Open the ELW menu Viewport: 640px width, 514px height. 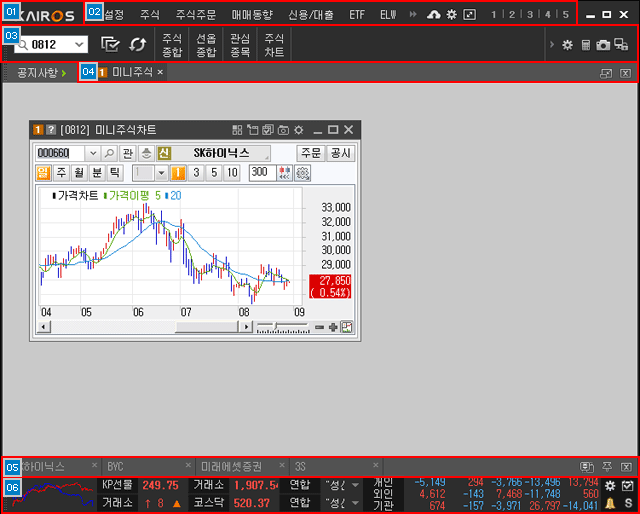388,15
